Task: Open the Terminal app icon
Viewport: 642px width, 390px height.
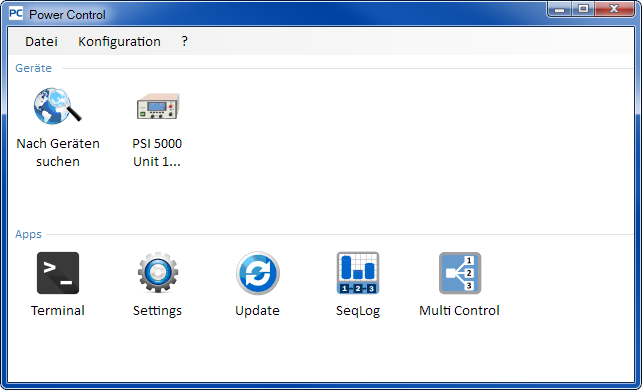Action: click(58, 273)
